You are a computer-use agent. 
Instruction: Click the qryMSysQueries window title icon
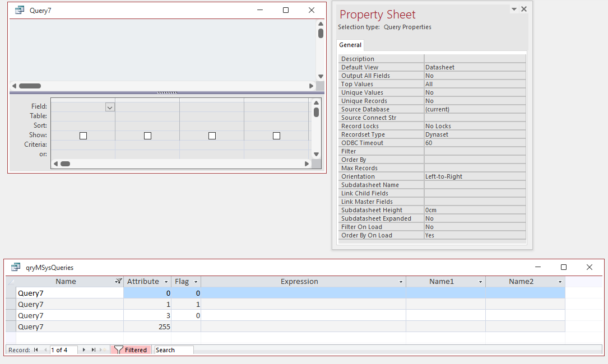[16, 267]
